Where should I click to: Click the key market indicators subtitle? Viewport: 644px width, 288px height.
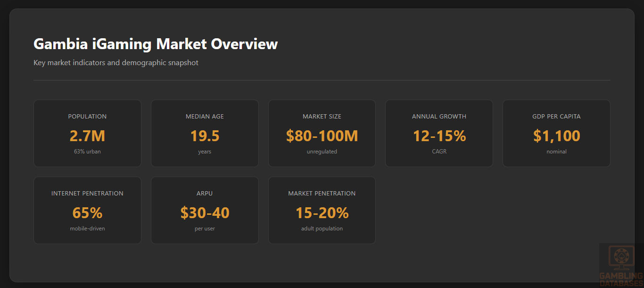pyautogui.click(x=116, y=63)
